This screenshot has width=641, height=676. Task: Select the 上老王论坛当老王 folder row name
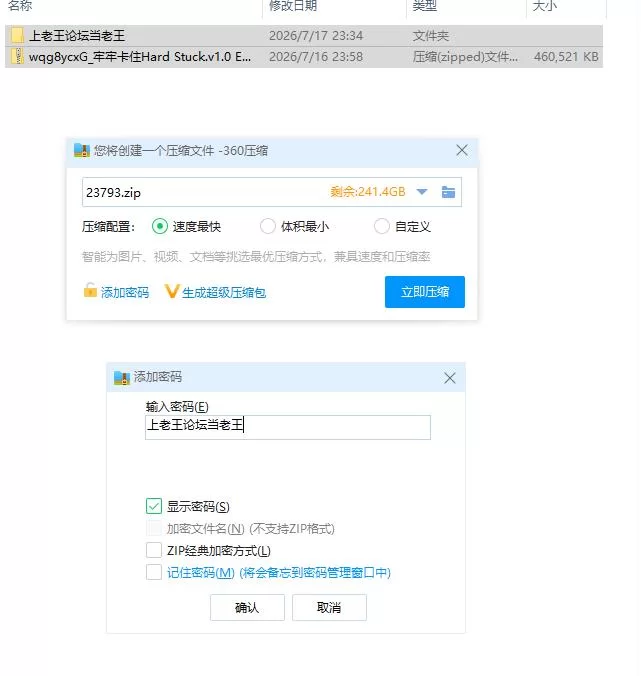77,35
